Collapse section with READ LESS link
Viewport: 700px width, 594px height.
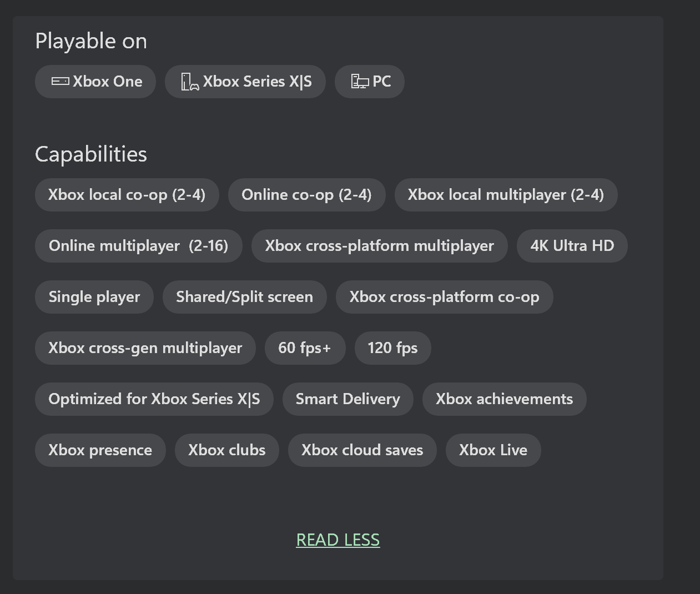[338, 540]
